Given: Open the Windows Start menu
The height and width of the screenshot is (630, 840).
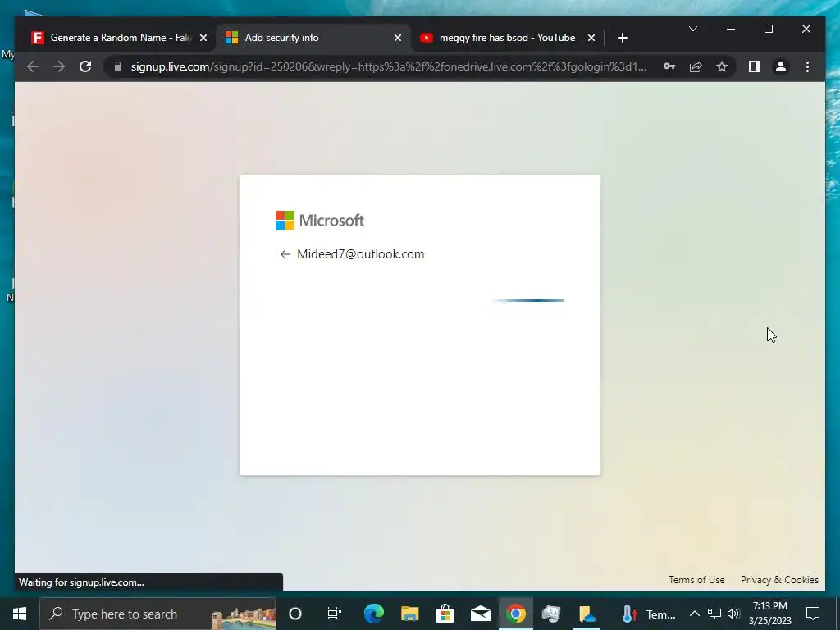Looking at the screenshot, I should click(20, 614).
